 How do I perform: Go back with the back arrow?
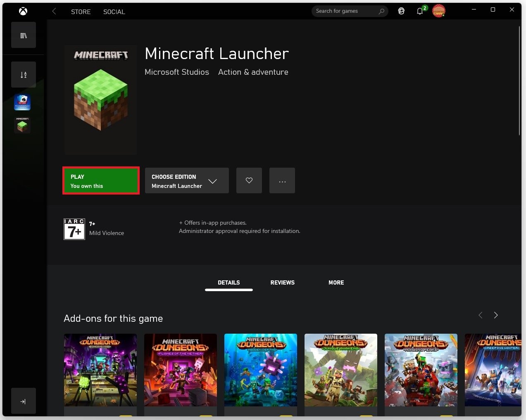(54, 12)
